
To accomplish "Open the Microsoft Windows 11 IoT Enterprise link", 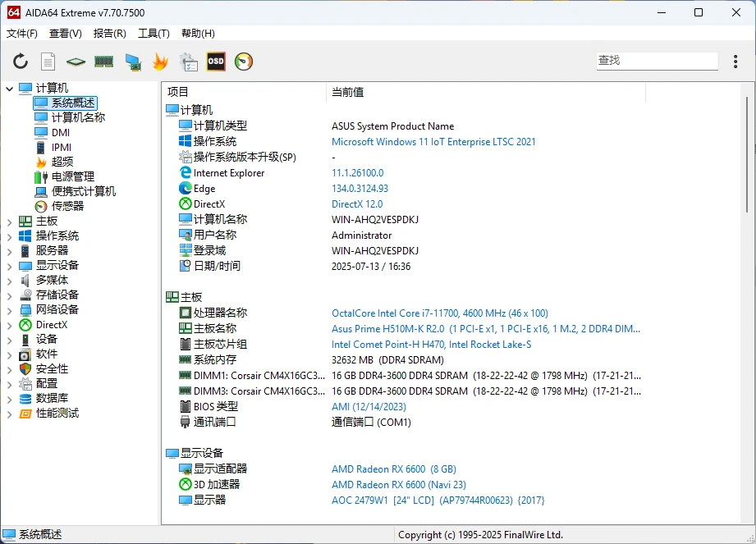I will 433,142.
